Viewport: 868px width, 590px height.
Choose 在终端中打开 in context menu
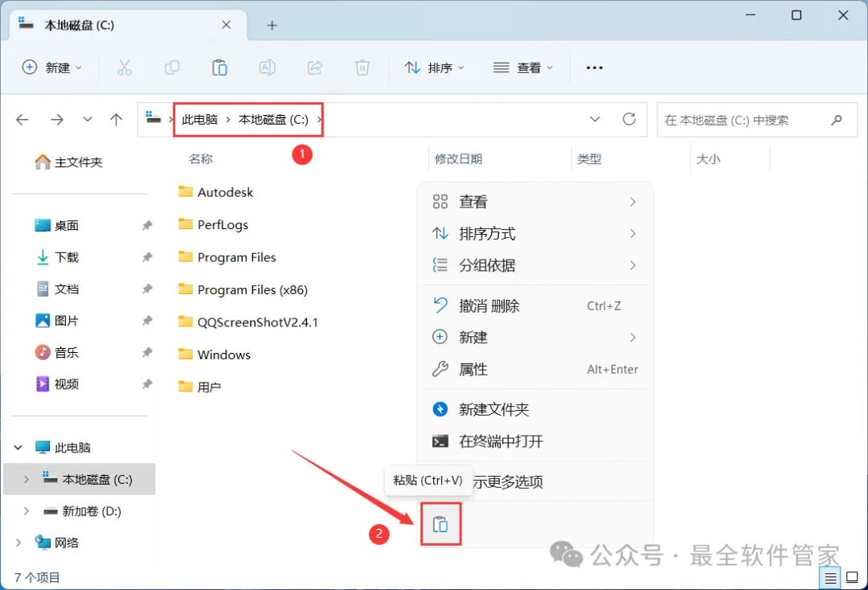534,441
